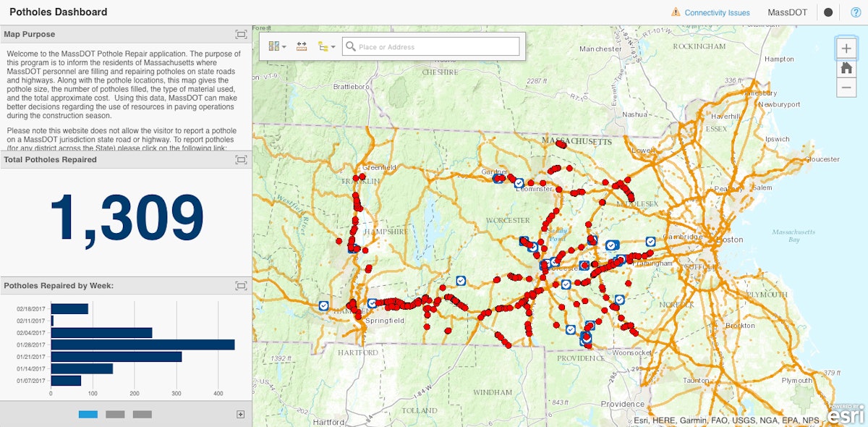This screenshot has height=427, width=868.
Task: Open the basemap dropdown arrow
Action: tap(284, 47)
